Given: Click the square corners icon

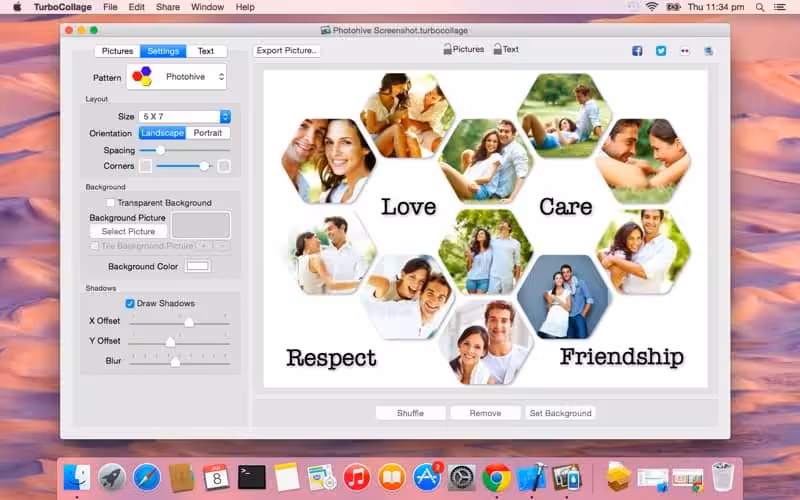Looking at the screenshot, I should point(145,166).
